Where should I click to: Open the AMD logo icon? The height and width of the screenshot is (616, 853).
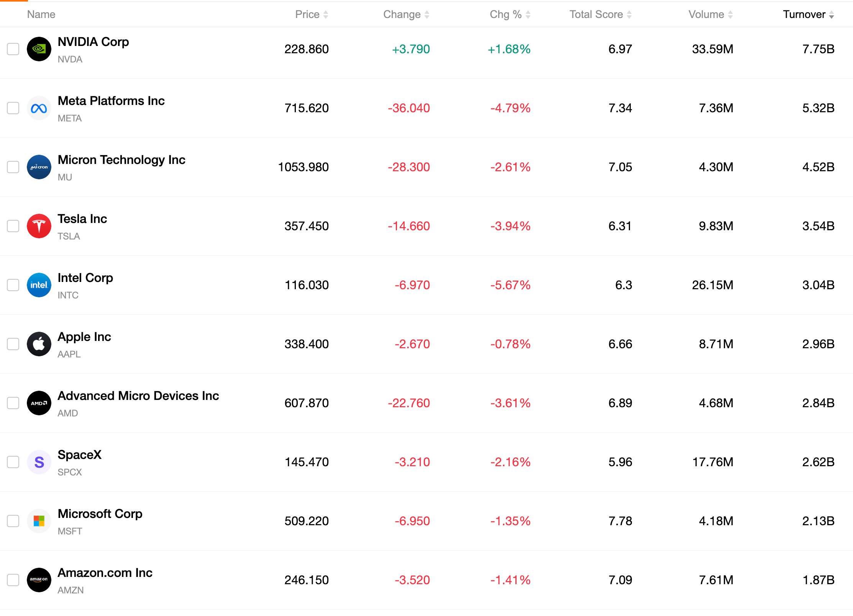pos(39,403)
